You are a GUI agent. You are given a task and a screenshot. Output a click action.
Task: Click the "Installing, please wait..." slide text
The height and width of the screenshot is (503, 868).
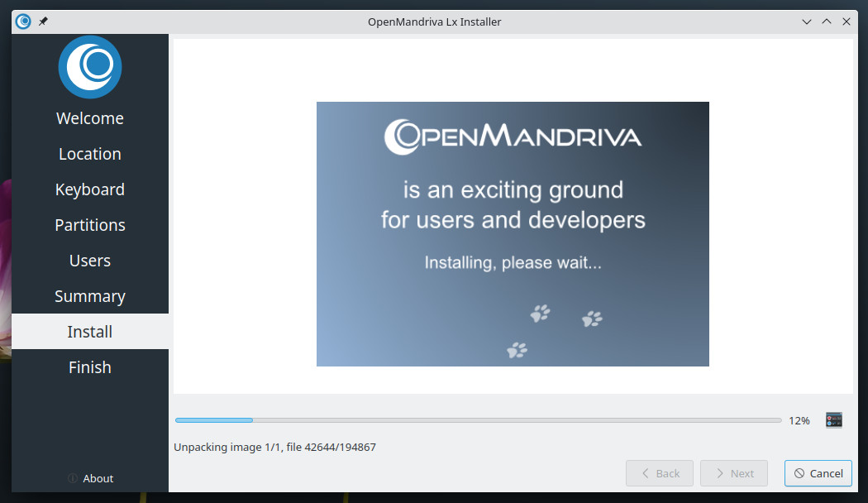(513, 262)
